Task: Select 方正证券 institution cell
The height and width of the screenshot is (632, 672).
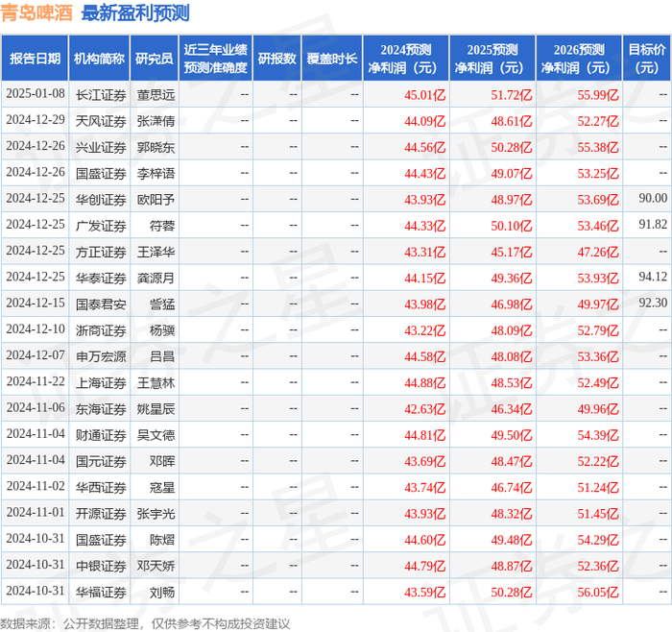Action: pos(101,252)
